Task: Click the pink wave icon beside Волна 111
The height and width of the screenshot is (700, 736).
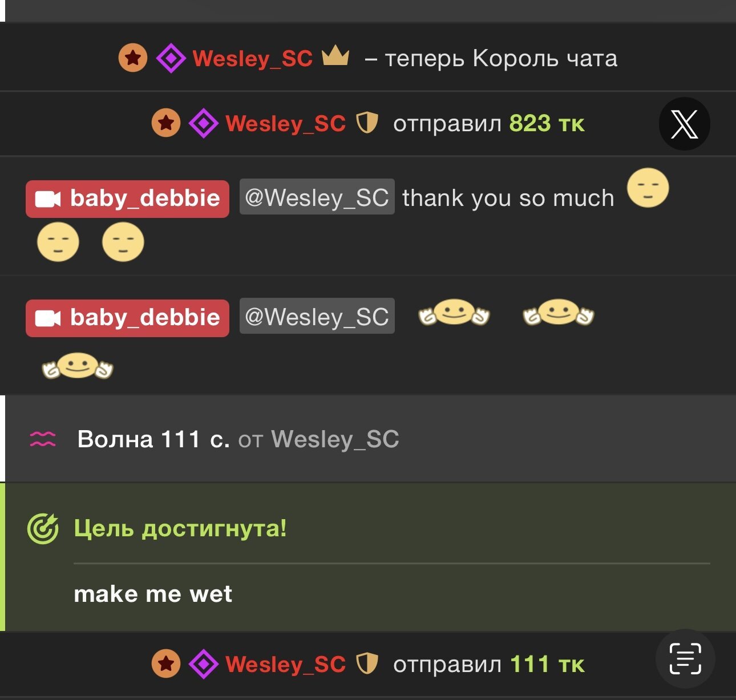Action: [43, 439]
